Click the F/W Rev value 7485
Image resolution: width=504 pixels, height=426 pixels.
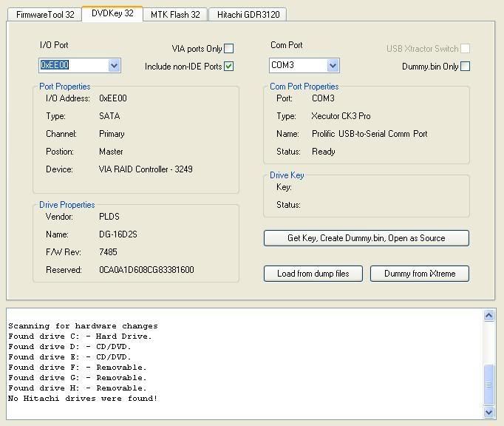tap(108, 252)
